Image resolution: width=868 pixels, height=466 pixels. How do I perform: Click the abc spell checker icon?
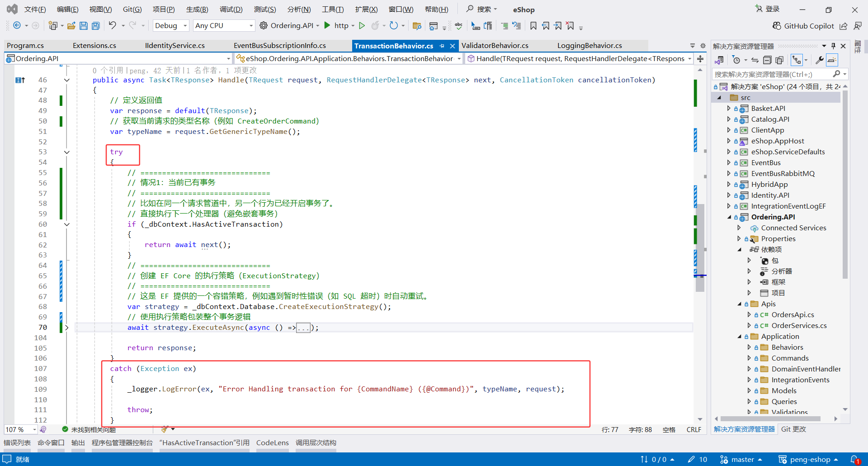click(458, 26)
